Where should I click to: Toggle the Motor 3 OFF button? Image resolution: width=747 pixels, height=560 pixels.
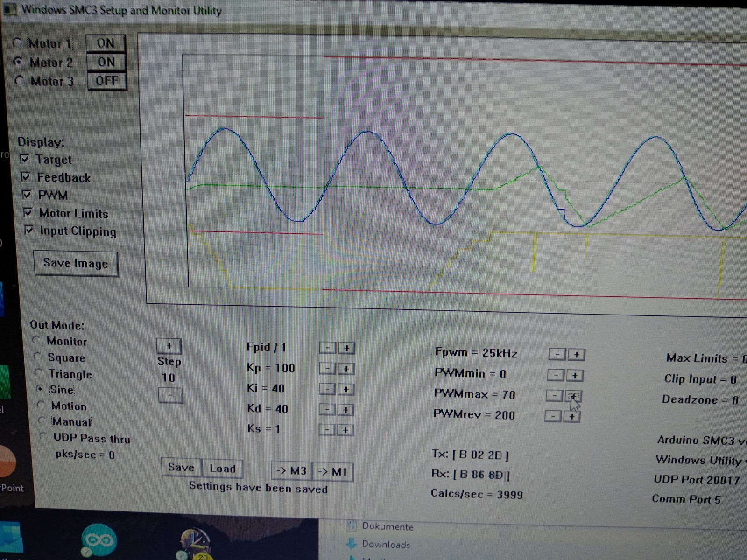point(107,81)
